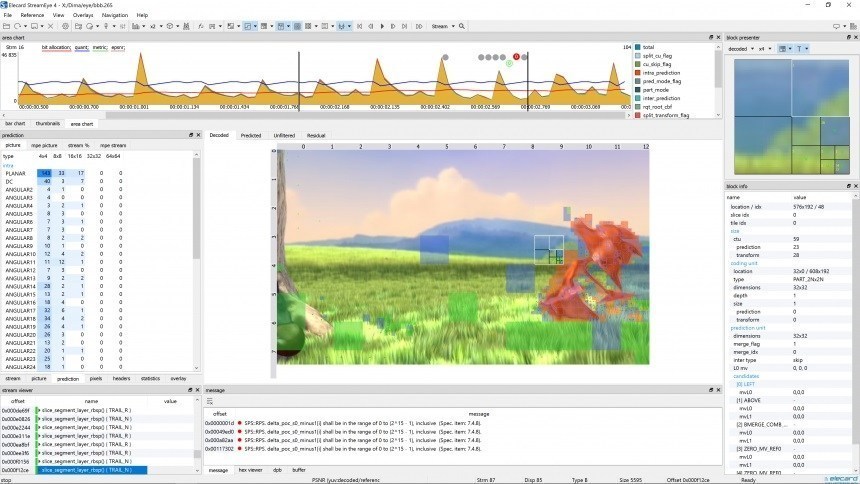Select the mpe picture tab
The image size is (860, 484).
(44, 145)
